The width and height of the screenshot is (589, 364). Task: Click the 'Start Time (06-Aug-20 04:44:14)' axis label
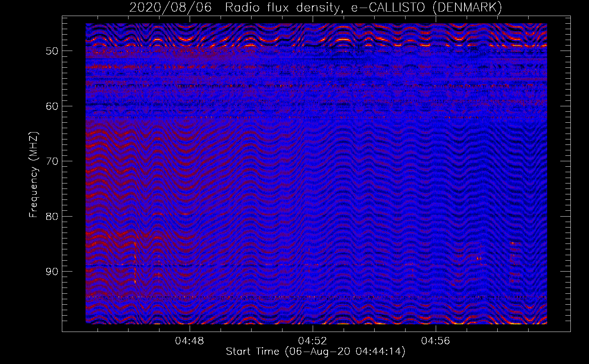tap(316, 352)
